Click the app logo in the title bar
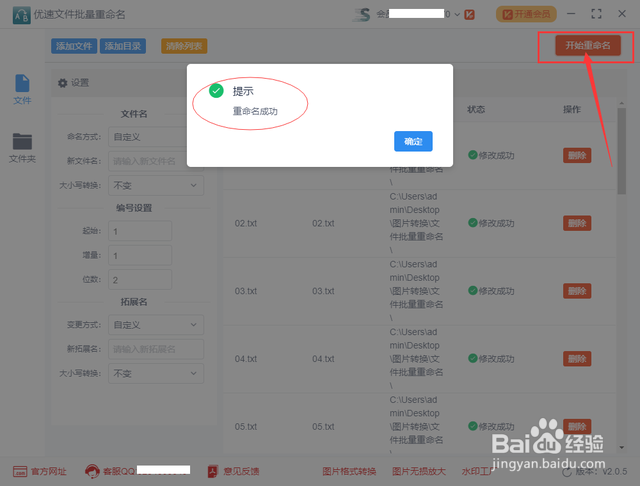The height and width of the screenshot is (486, 640). click(x=21, y=15)
